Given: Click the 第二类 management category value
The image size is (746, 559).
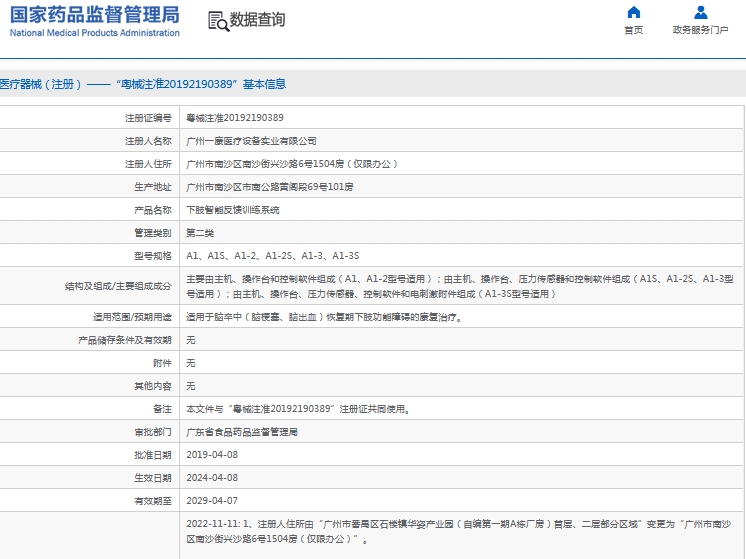Looking at the screenshot, I should pos(201,233).
